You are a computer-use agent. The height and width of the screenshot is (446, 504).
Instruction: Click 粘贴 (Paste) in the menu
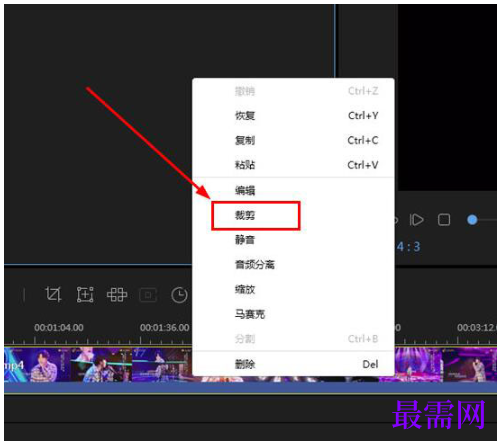(293, 165)
